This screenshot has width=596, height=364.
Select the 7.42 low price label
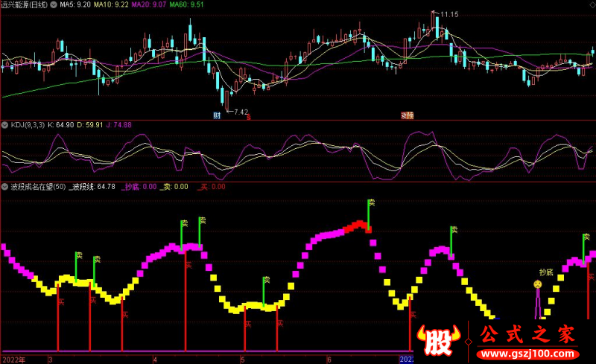pos(241,112)
